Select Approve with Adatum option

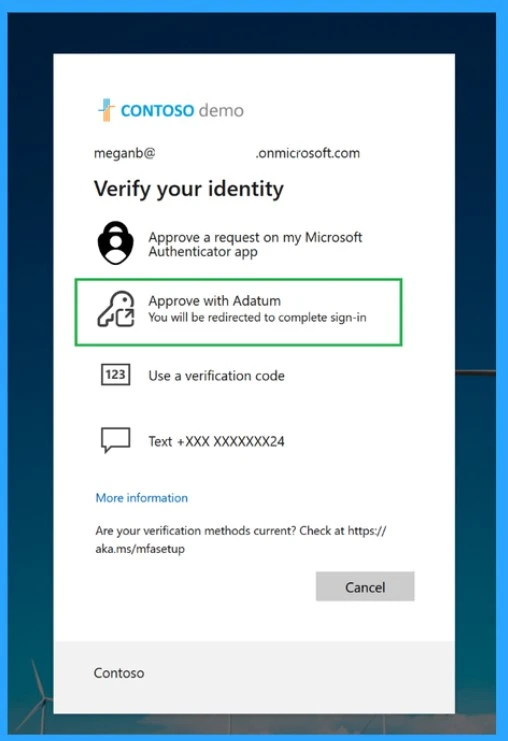point(239,312)
